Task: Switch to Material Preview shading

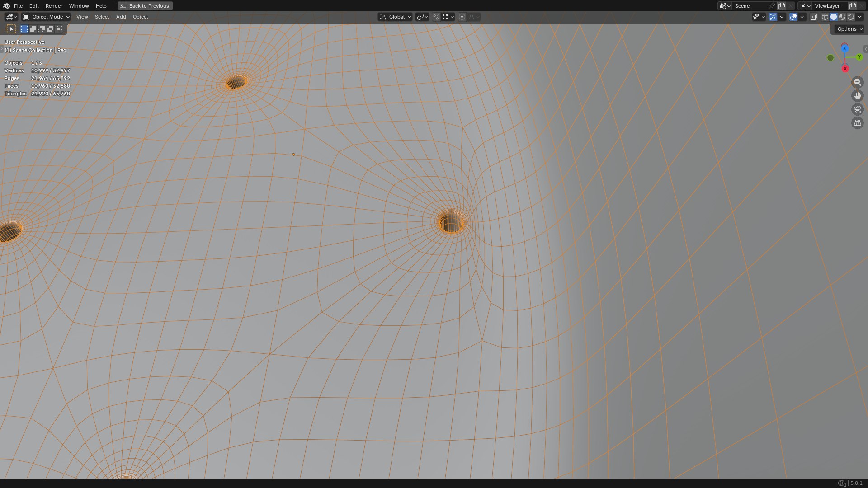Action: click(842, 17)
